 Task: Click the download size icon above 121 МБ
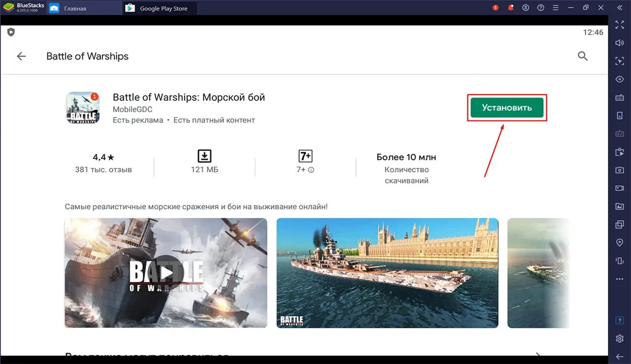204,156
